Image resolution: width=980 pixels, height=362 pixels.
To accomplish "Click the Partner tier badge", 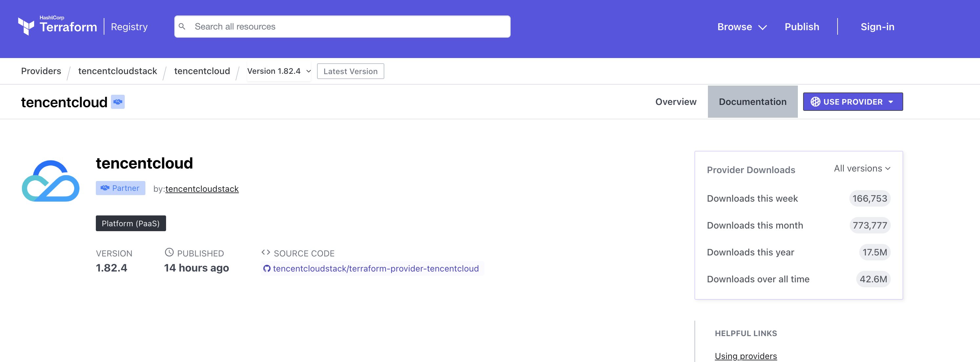I will tap(120, 188).
